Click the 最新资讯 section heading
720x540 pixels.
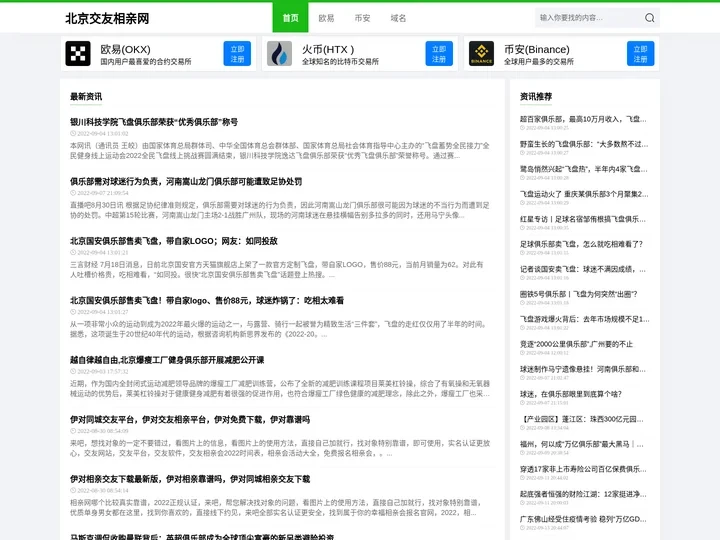[86, 96]
